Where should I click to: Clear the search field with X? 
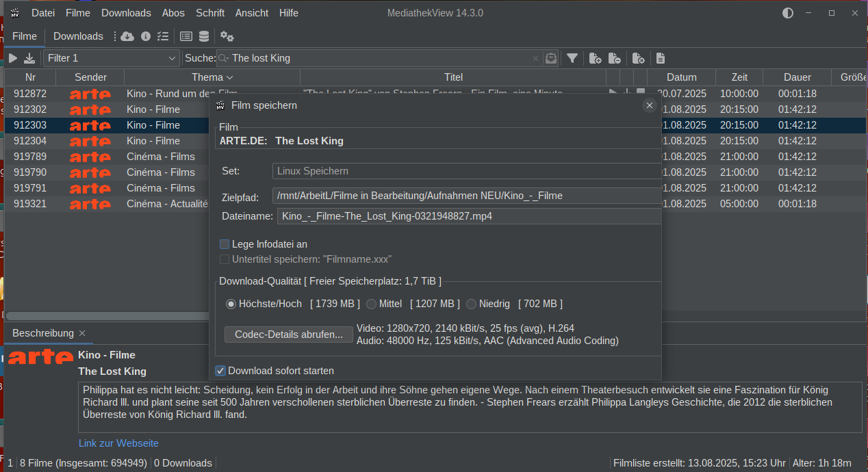[536, 58]
